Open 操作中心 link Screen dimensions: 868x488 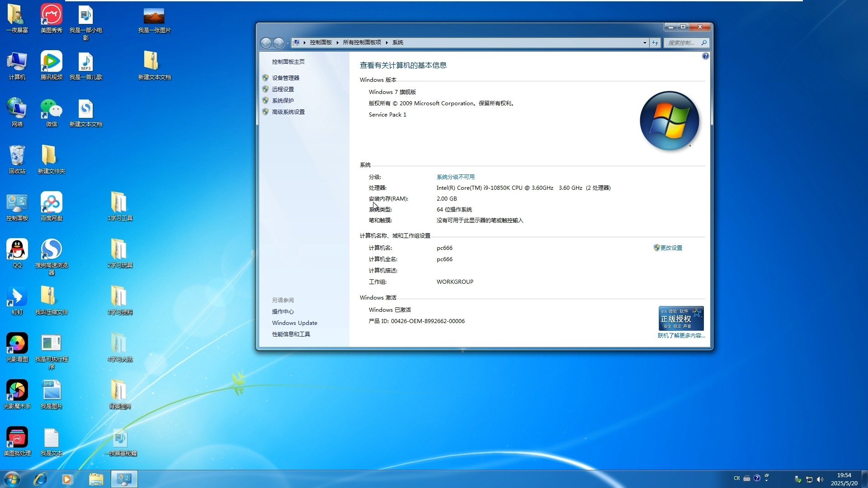(x=283, y=311)
